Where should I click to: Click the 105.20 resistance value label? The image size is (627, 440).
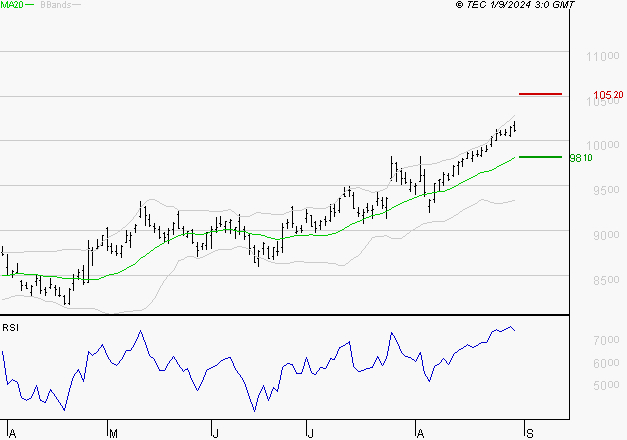(x=608, y=95)
